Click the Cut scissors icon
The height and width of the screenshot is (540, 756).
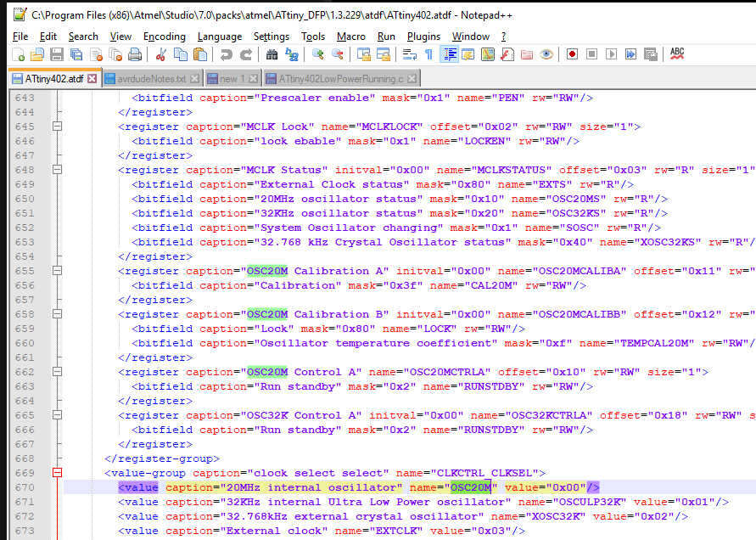160,54
